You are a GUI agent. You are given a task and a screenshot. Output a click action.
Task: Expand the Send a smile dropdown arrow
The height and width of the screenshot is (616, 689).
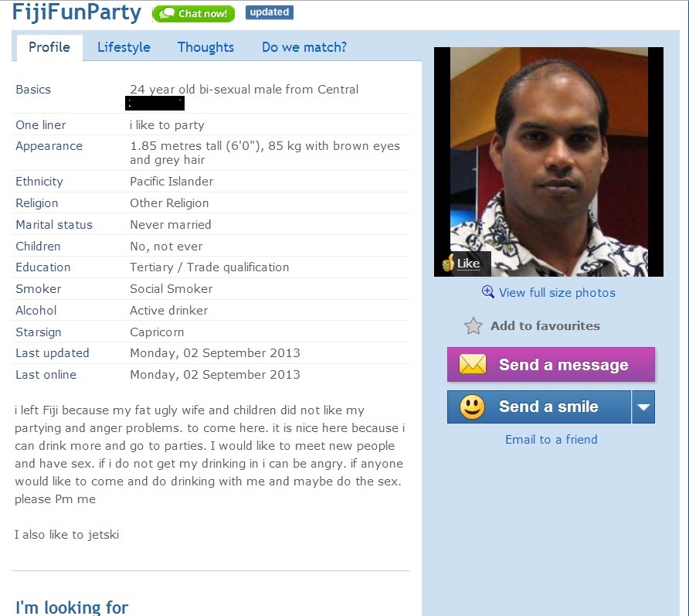643,407
